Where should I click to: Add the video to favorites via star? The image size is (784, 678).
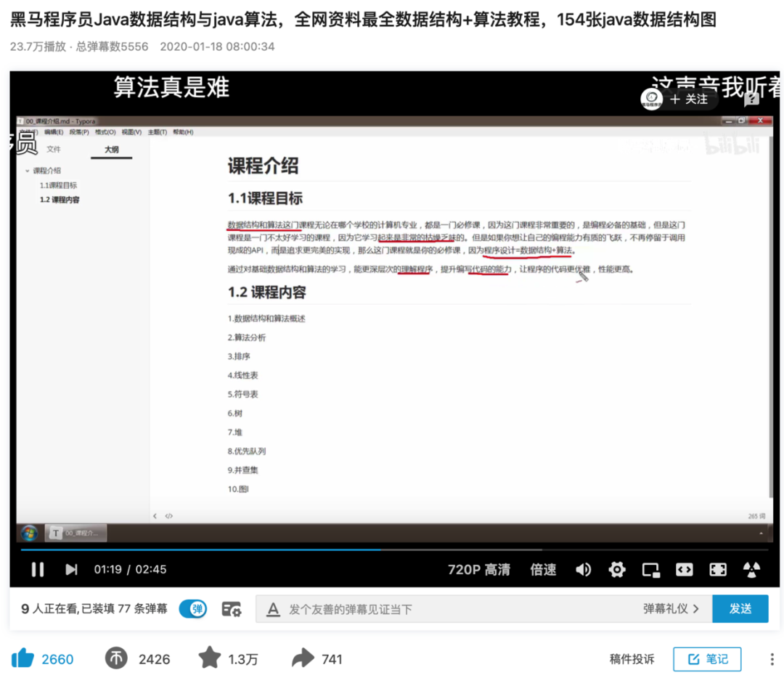pos(211,658)
